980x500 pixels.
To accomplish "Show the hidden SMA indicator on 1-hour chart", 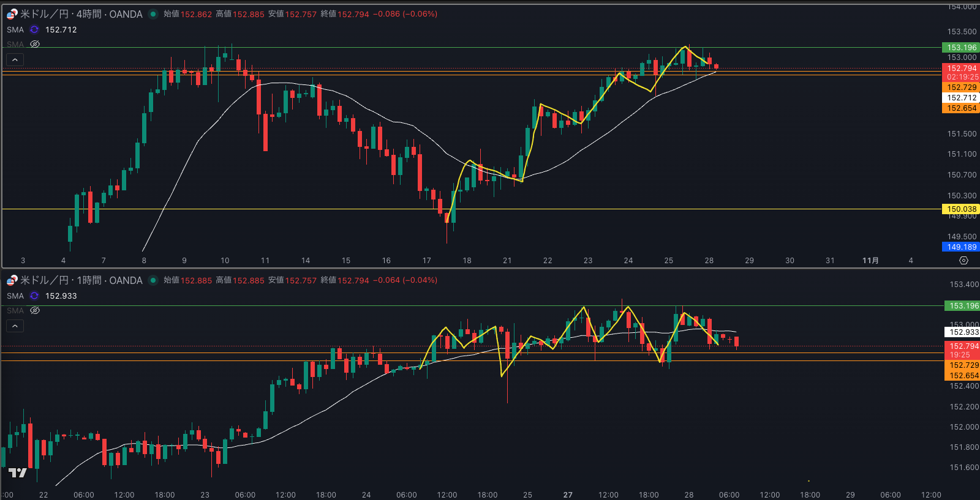I will [x=35, y=310].
